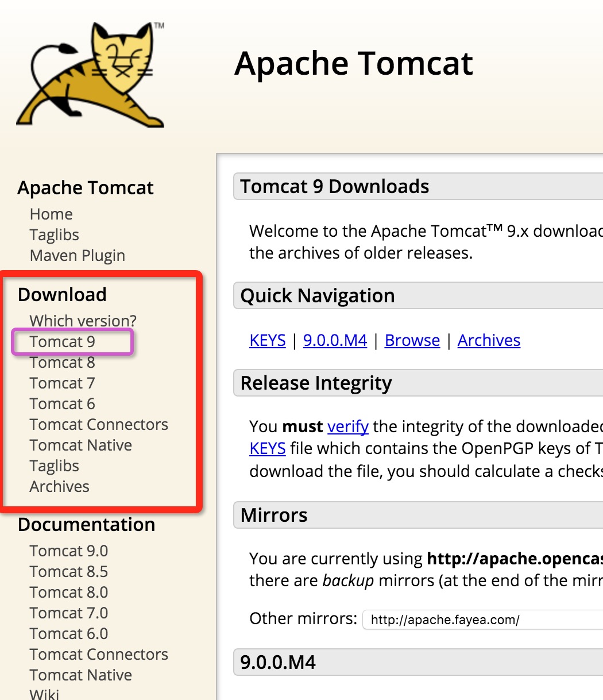Click the Browse link
This screenshot has height=700, width=603.
click(412, 341)
